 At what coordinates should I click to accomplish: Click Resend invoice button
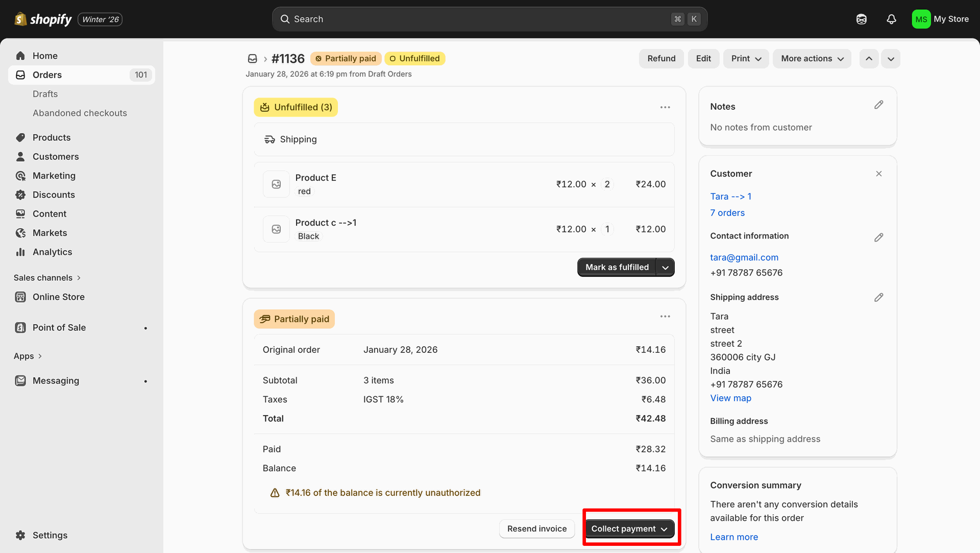click(536, 529)
